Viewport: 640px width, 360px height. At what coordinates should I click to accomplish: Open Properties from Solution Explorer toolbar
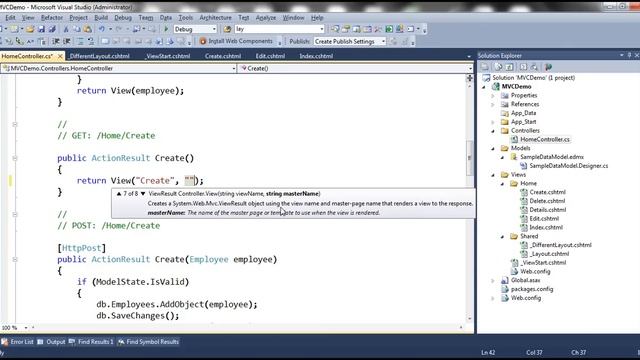click(x=485, y=67)
